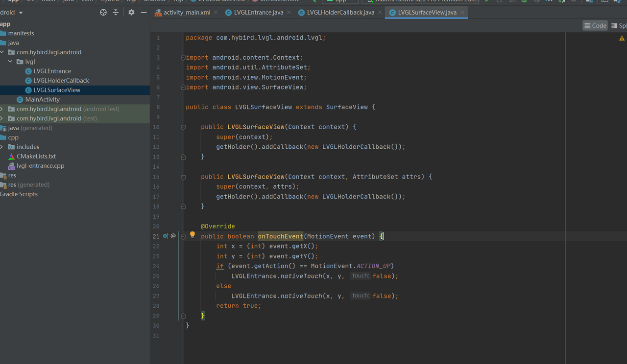This screenshot has width=627, height=364.
Task: Click the override gutter icon on line 21
Action: [x=166, y=236]
